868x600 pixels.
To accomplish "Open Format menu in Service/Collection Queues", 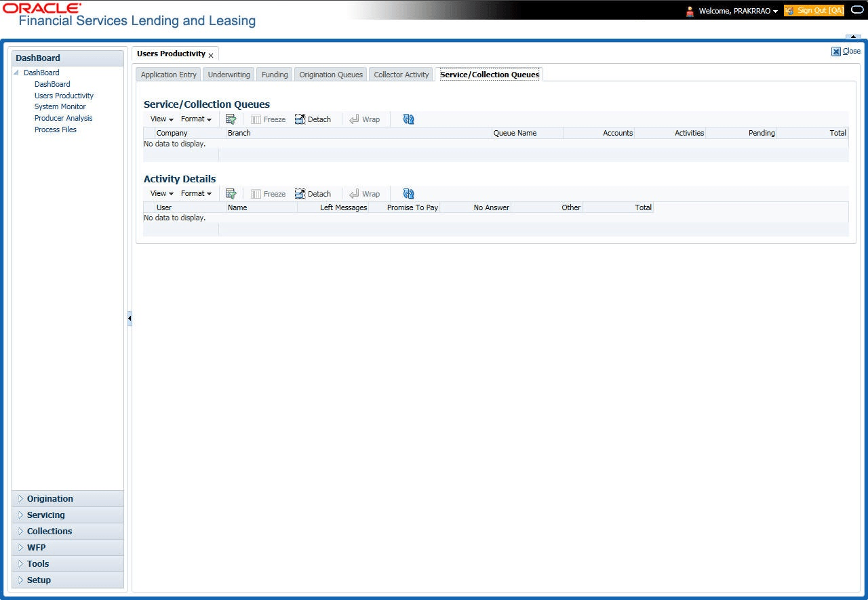I will click(x=196, y=119).
